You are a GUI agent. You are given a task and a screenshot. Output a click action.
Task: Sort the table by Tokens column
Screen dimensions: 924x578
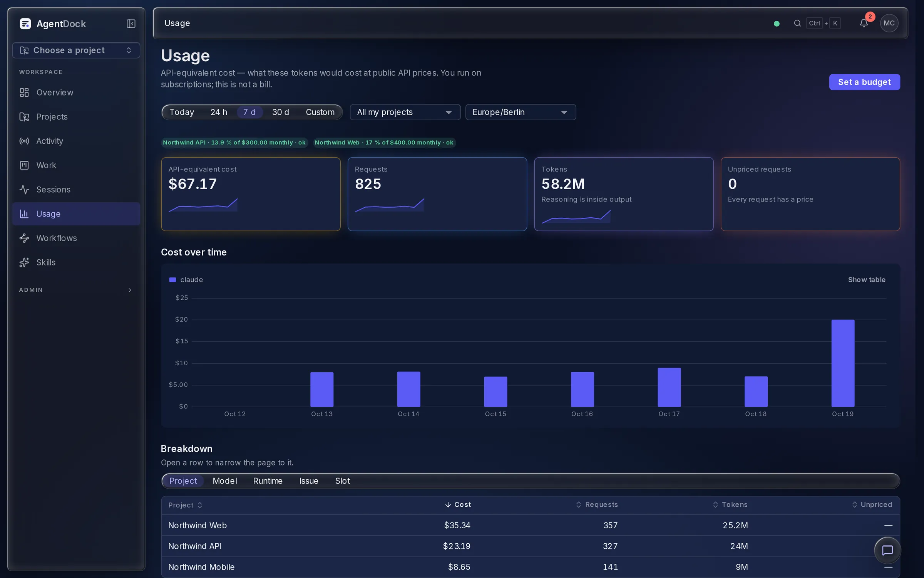[730, 505]
